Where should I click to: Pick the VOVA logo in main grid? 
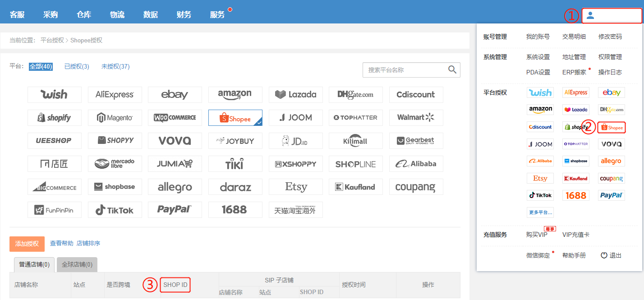(x=175, y=141)
